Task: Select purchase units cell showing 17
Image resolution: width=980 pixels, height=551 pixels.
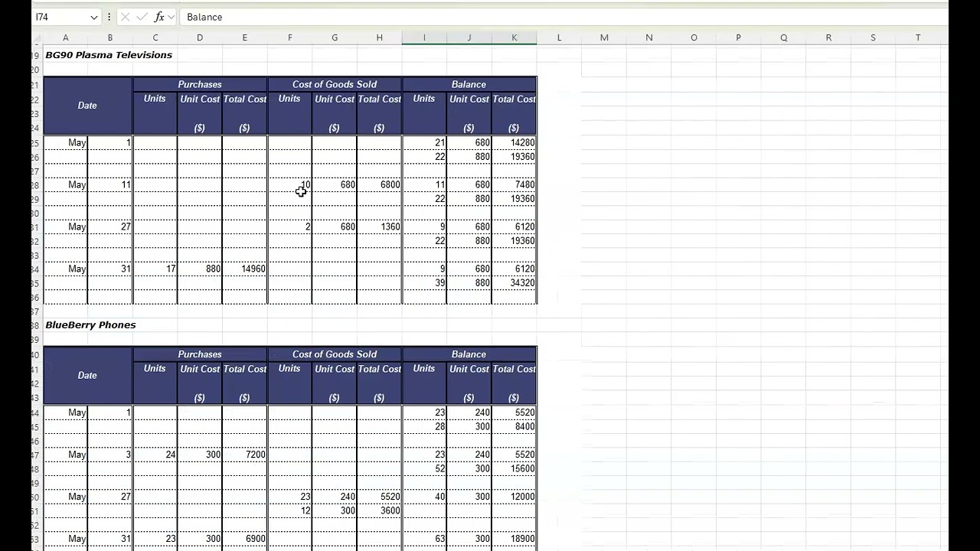Action: [155, 269]
